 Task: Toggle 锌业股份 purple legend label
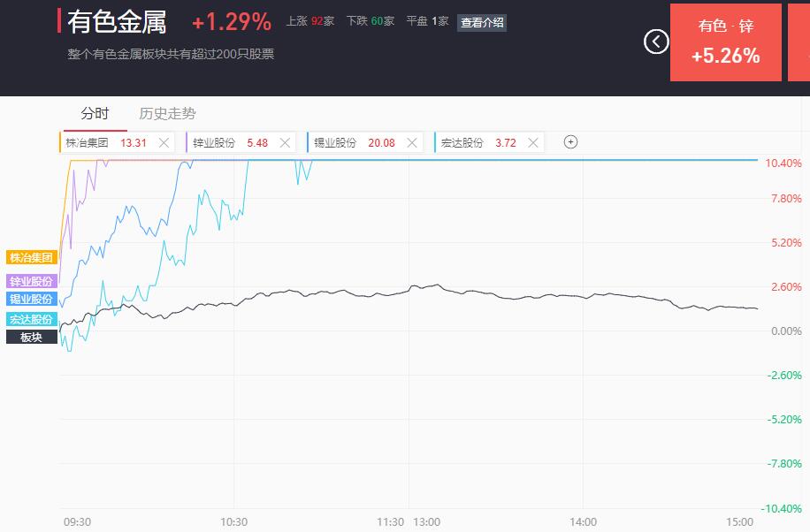tap(32, 281)
